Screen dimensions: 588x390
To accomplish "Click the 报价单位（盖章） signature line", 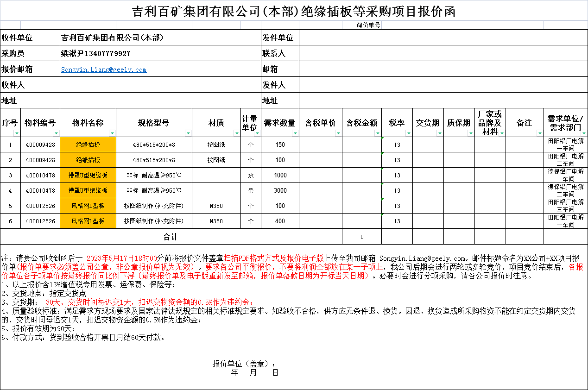I will (244, 364).
